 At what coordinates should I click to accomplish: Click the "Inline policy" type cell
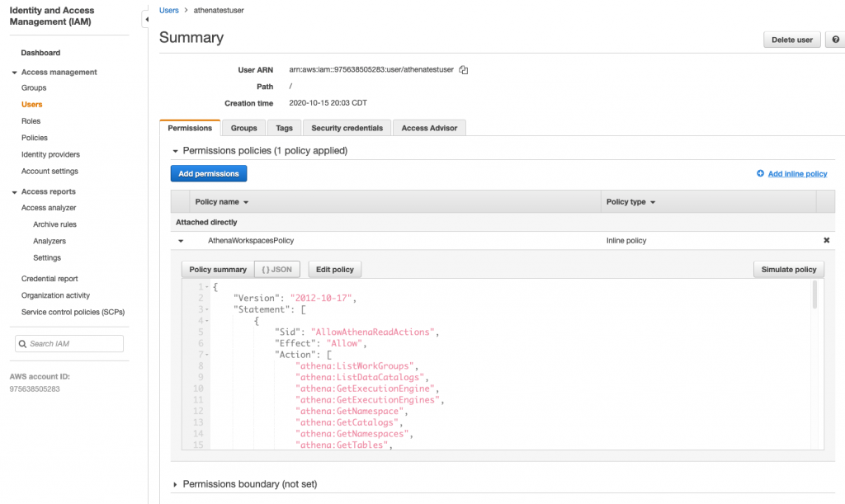pos(626,241)
